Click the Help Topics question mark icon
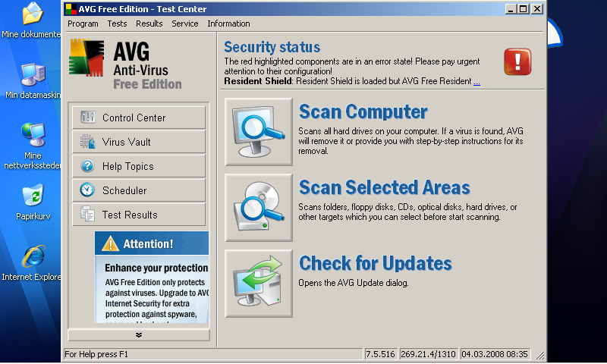 click(x=88, y=166)
